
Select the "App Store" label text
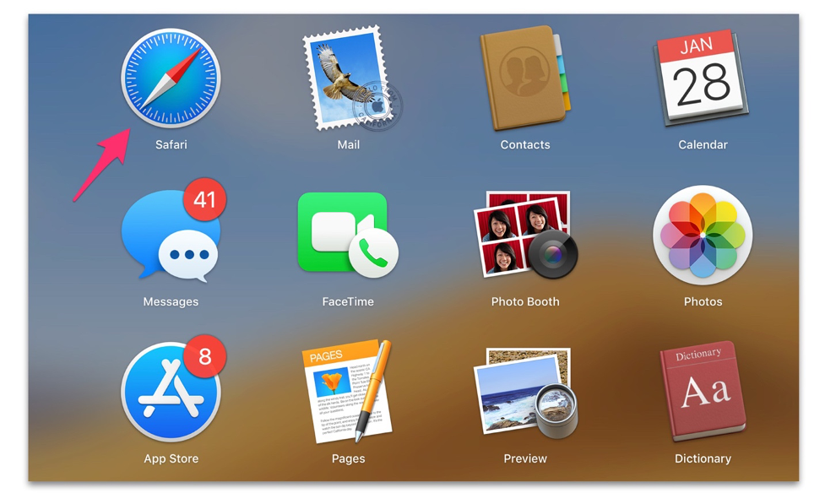tap(171, 458)
